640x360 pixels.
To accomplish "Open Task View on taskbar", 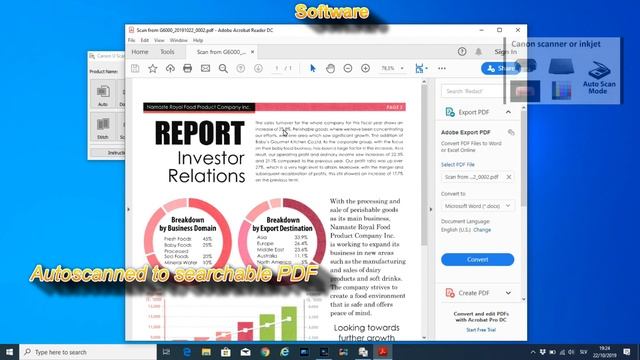I will [166, 352].
